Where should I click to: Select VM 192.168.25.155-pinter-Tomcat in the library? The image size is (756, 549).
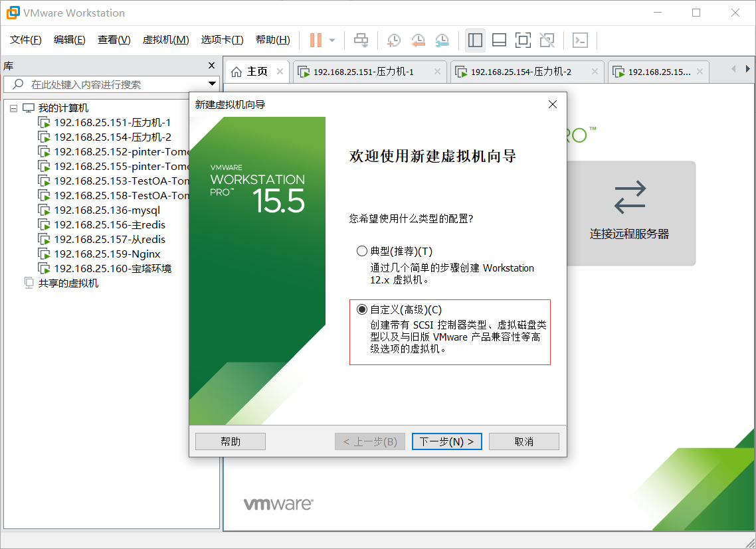(x=114, y=166)
